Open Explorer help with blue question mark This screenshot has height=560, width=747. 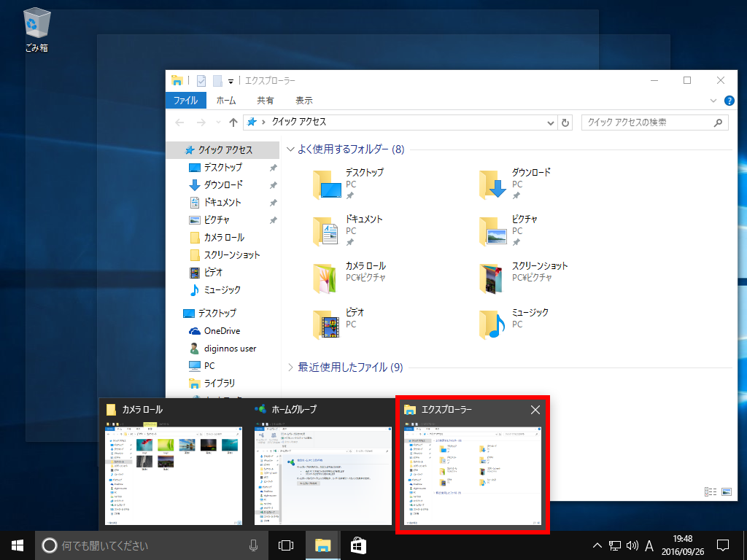pyautogui.click(x=729, y=101)
